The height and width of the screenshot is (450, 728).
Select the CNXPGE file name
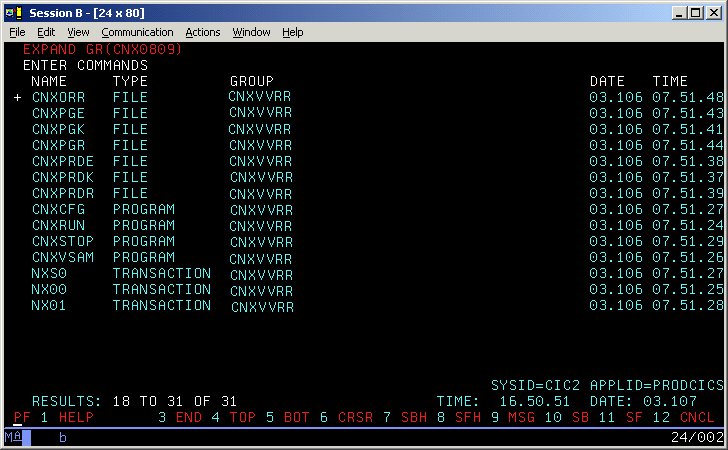click(x=58, y=113)
